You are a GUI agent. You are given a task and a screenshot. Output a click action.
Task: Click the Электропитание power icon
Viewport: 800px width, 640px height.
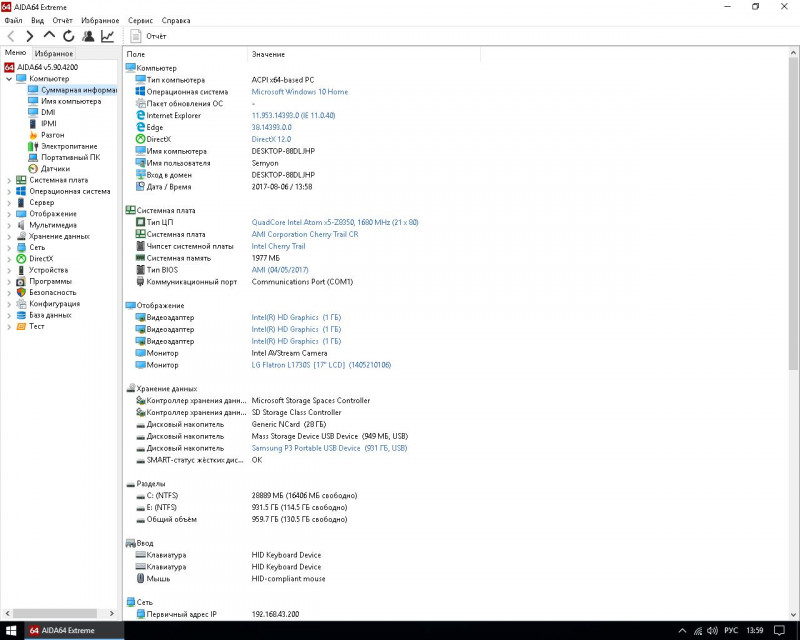click(33, 146)
